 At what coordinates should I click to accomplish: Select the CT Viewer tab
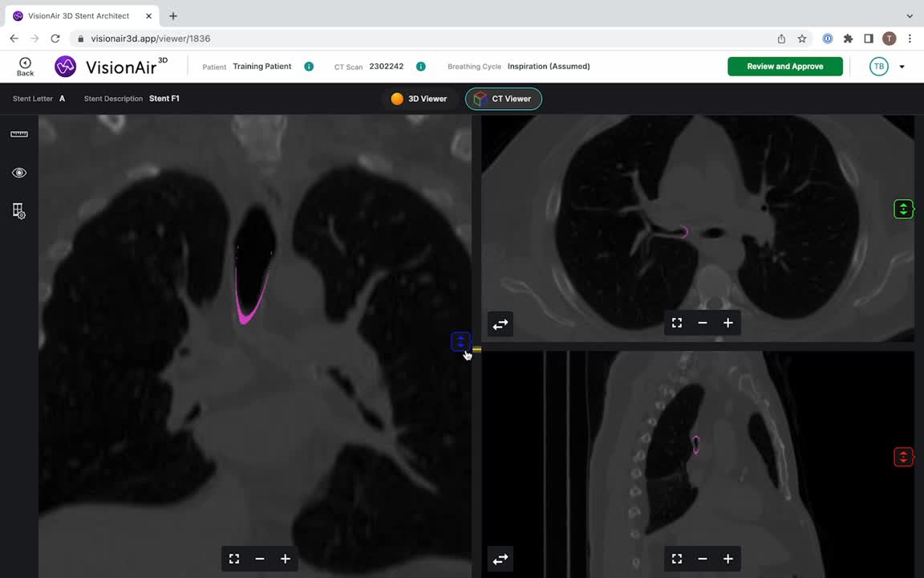pos(503,99)
